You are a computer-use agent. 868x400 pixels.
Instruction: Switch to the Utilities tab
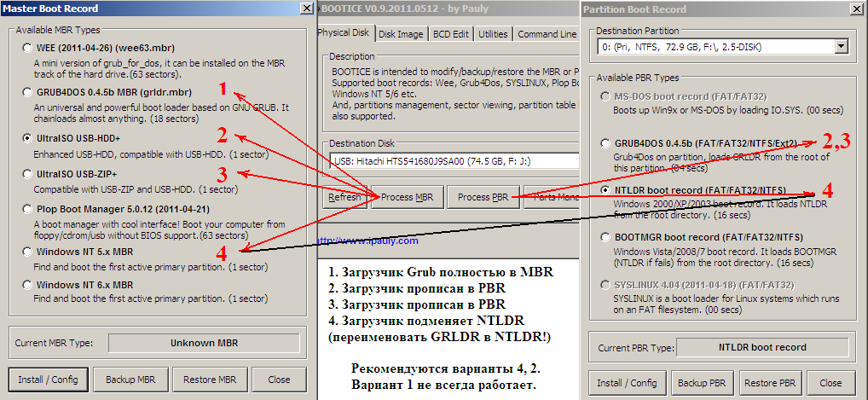point(493,34)
